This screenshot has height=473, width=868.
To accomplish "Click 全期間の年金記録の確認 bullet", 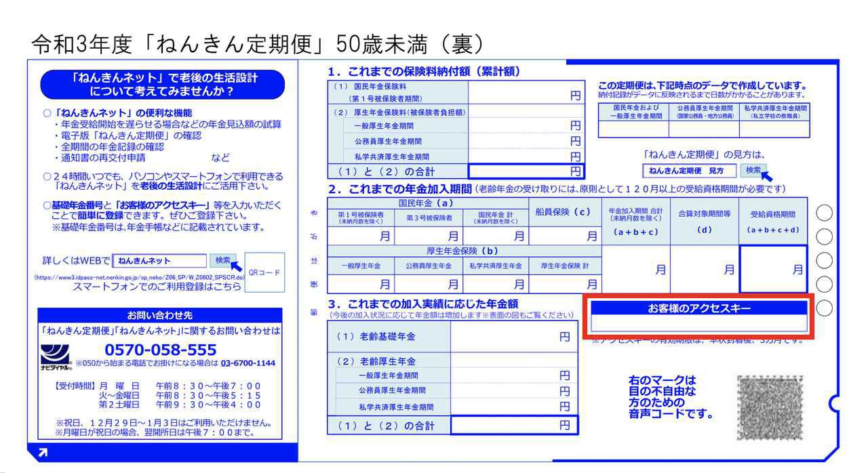I will (x=108, y=146).
